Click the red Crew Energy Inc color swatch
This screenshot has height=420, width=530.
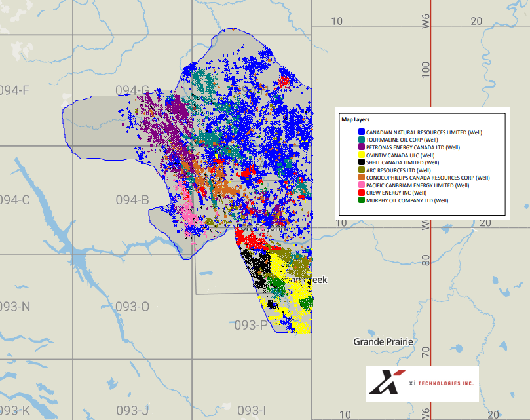362,192
